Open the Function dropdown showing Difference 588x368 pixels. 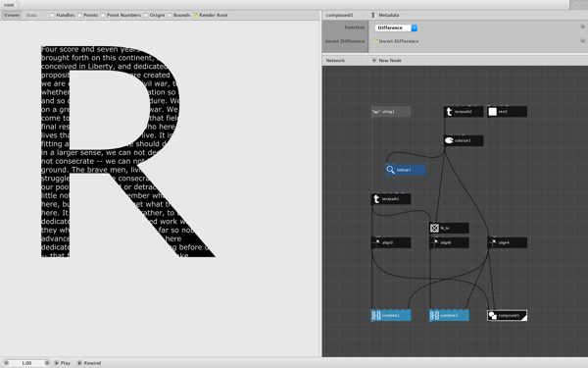pos(396,27)
